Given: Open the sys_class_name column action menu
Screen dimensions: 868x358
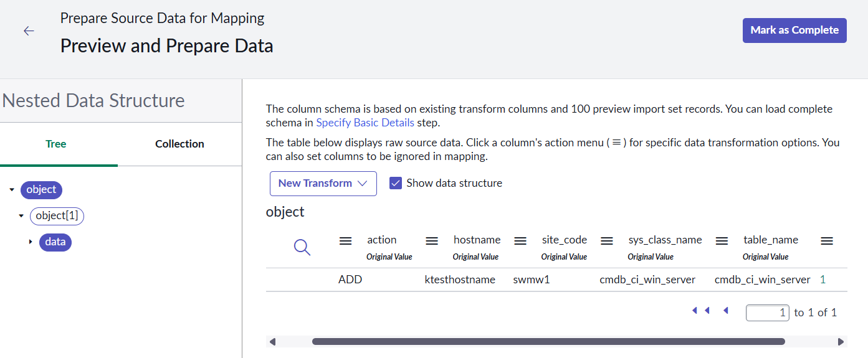Looking at the screenshot, I should [x=607, y=241].
